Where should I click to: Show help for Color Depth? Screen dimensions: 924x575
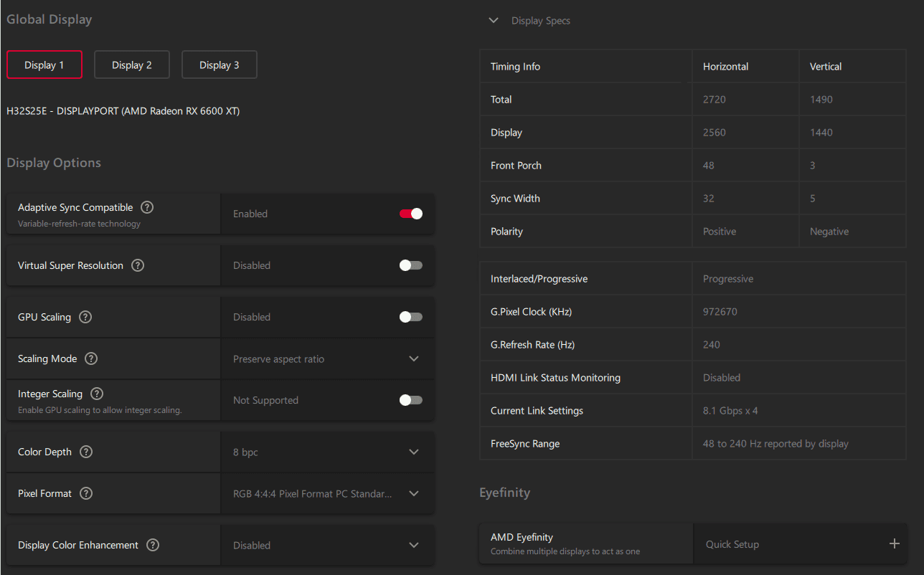coord(86,452)
